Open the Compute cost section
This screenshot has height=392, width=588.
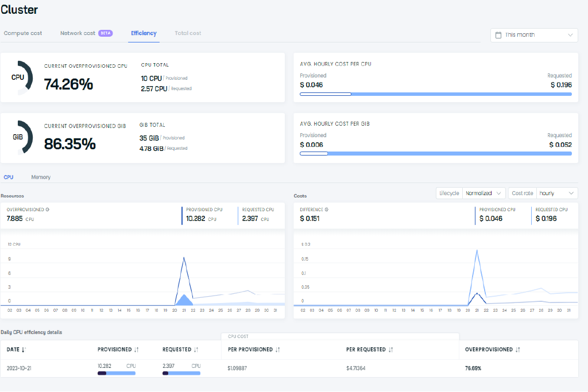coord(23,33)
